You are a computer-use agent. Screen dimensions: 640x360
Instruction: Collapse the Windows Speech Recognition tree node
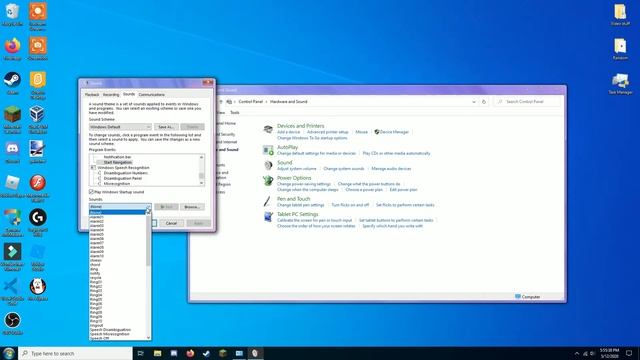pyautogui.click(x=93, y=168)
